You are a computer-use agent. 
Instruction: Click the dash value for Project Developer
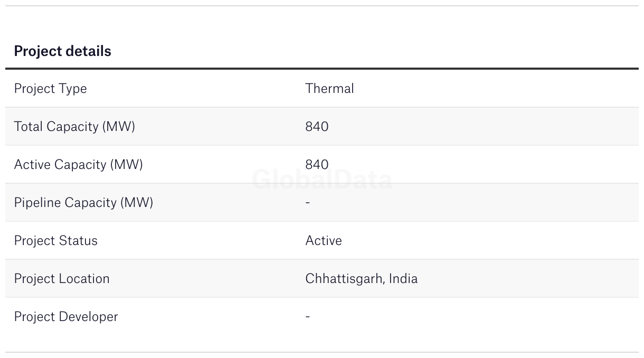308,317
